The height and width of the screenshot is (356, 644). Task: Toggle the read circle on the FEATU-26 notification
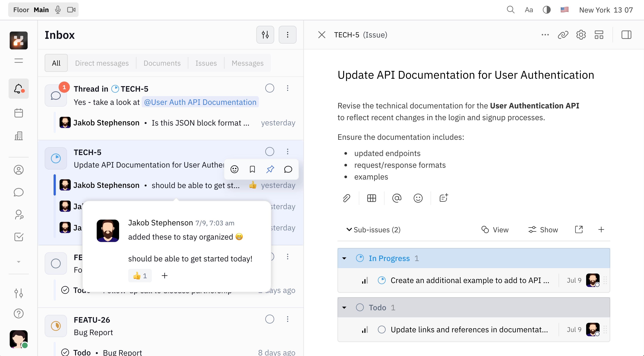point(270,319)
